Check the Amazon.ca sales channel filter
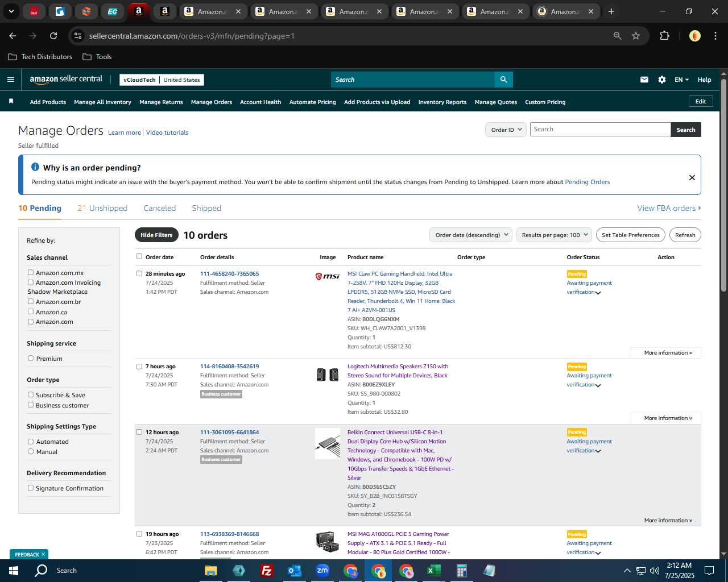This screenshot has width=728, height=582. tap(31, 311)
